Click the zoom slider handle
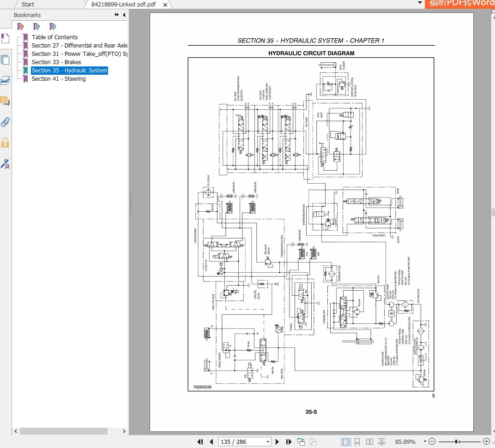The height and width of the screenshot is (448, 495). (x=457, y=442)
